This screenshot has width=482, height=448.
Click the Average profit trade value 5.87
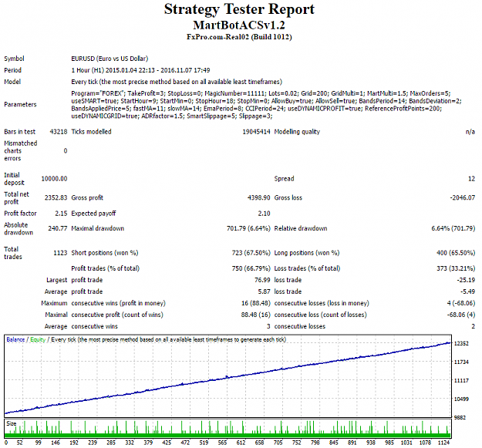tap(265, 291)
